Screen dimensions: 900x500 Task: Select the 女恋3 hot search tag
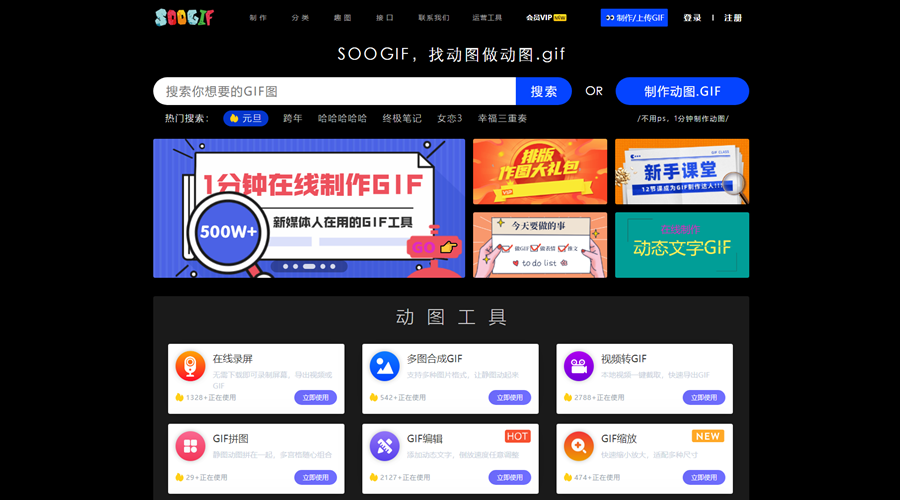click(449, 118)
